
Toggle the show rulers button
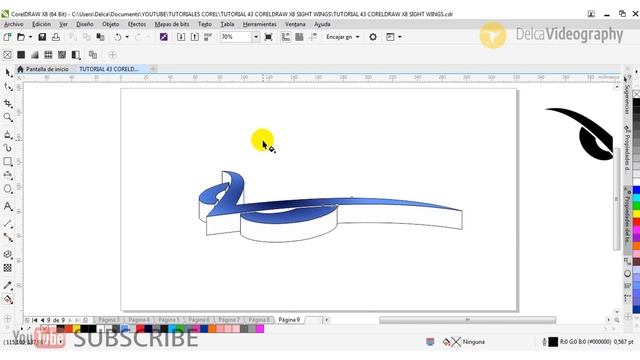[286, 37]
